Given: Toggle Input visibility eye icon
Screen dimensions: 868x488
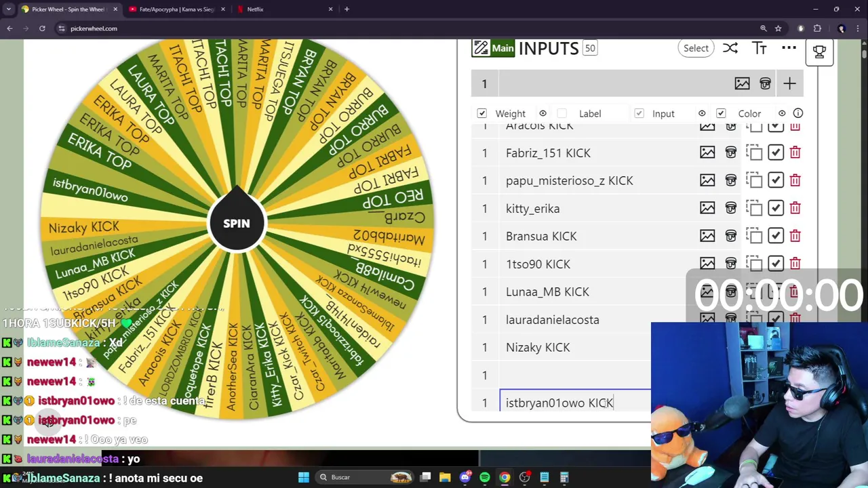Looking at the screenshot, I should coord(702,113).
